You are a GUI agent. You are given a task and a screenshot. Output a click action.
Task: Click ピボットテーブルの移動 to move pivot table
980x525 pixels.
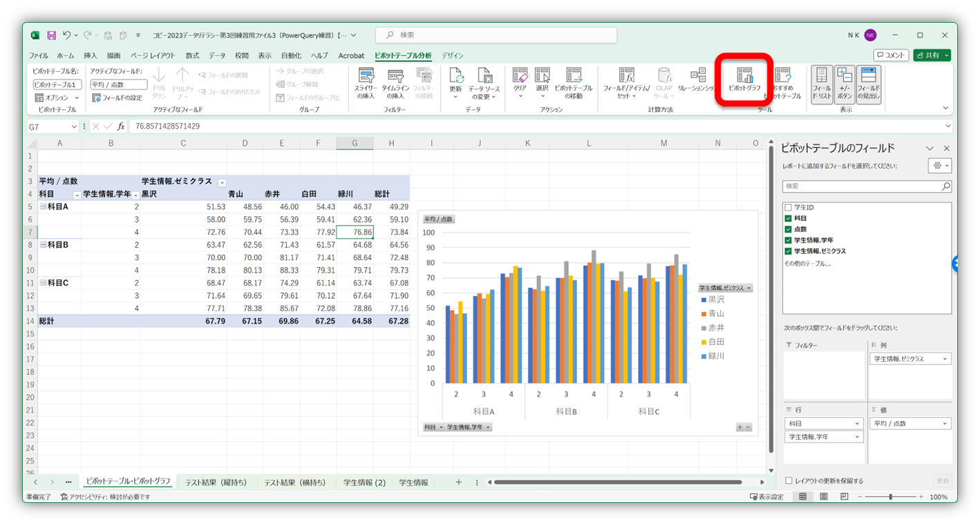point(574,84)
